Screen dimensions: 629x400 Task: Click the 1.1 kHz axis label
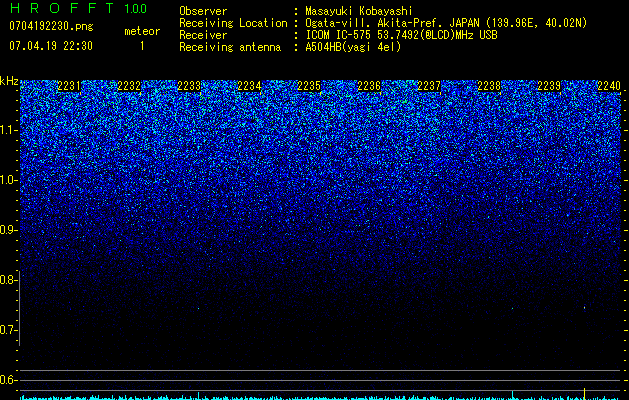(9, 130)
